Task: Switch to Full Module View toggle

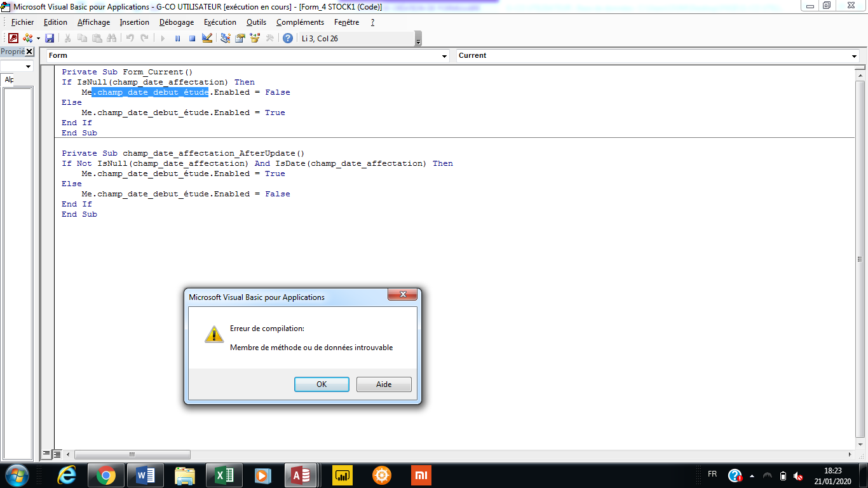Action: click(57, 454)
